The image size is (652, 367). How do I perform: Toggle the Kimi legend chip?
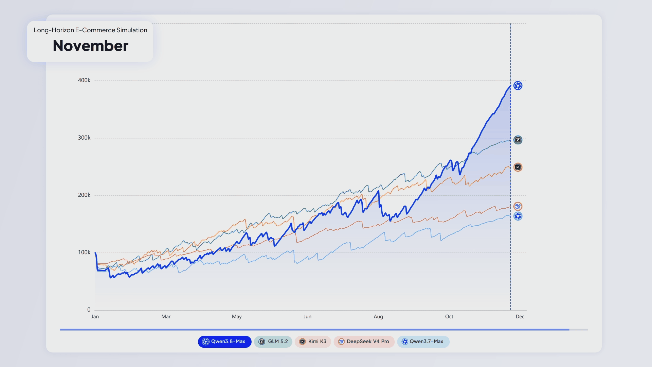313,342
